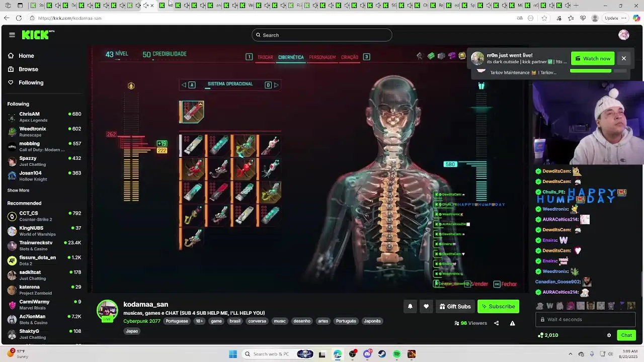The height and width of the screenshot is (362, 644).
Task: Open the Cyberpunk 2077 category link
Action: click(142, 321)
